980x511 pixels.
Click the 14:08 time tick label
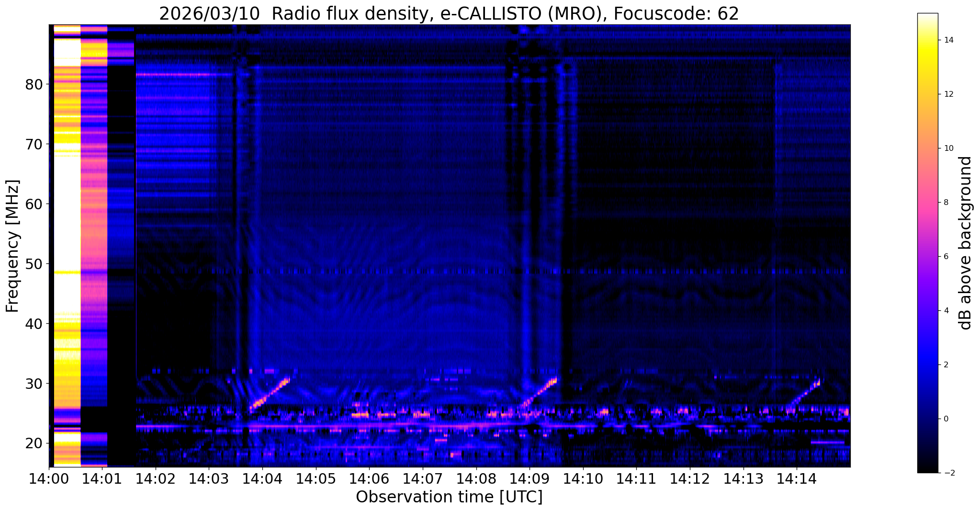476,478
